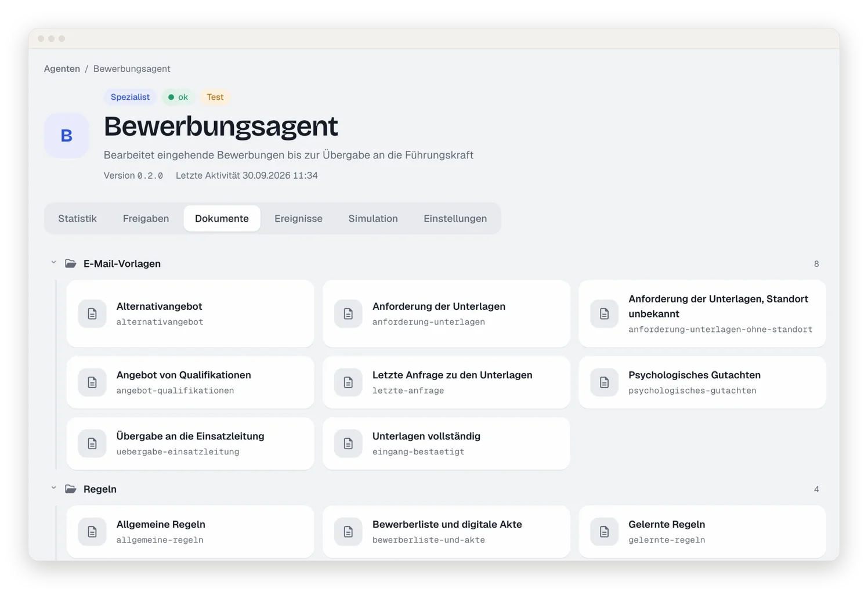This screenshot has height=589, width=868.
Task: Collapse the E-Mail-Vorlagen section chevron
Action: tap(53, 263)
